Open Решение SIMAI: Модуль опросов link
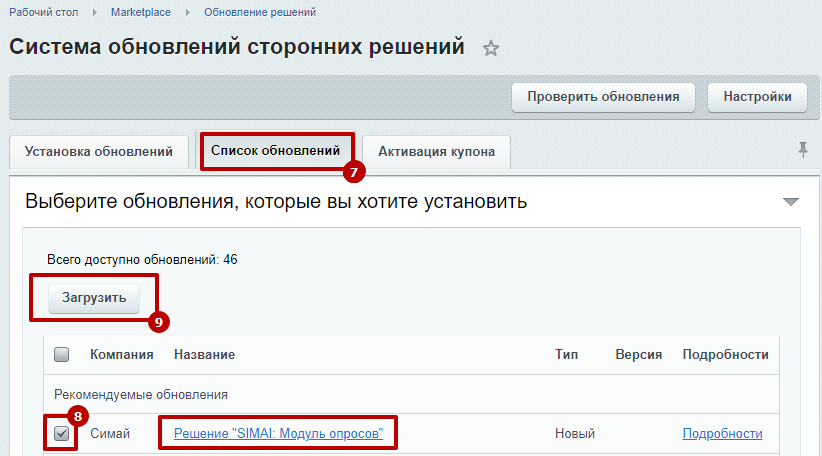822x456 pixels. tap(278, 433)
